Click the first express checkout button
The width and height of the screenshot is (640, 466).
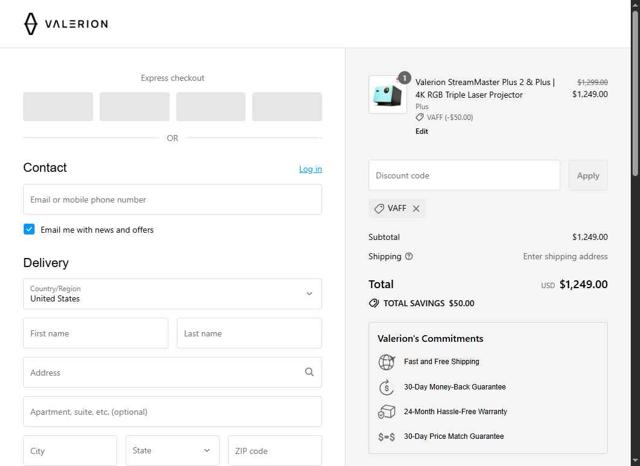click(x=58, y=107)
